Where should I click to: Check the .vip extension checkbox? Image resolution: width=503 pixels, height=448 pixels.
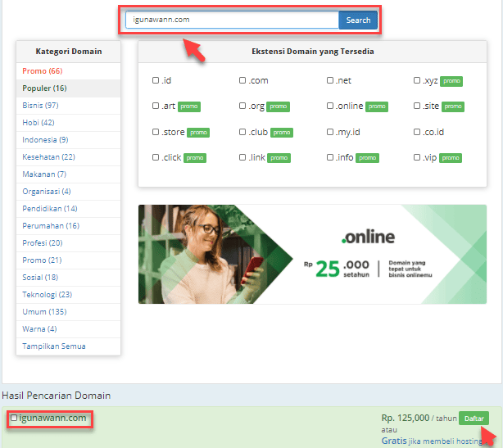(x=417, y=157)
